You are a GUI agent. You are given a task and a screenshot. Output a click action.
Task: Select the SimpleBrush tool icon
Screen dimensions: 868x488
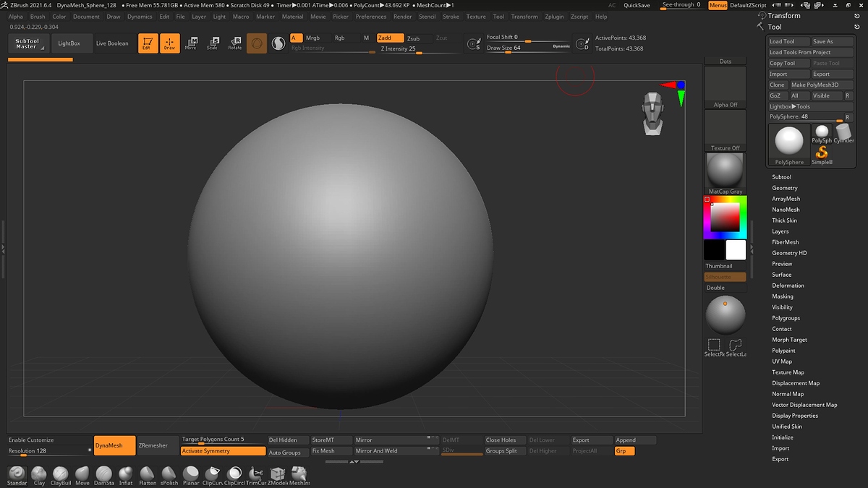(822, 155)
